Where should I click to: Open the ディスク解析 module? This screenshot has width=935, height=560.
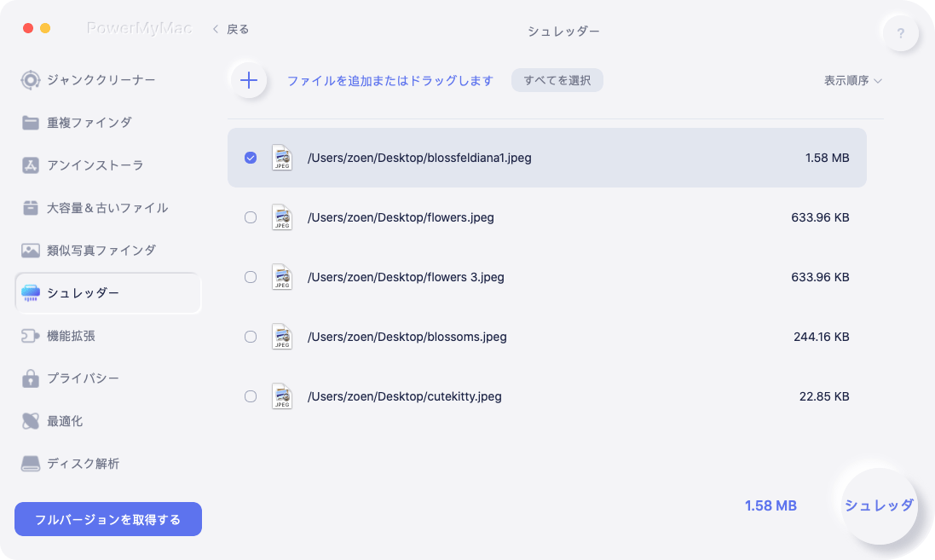coord(83,464)
